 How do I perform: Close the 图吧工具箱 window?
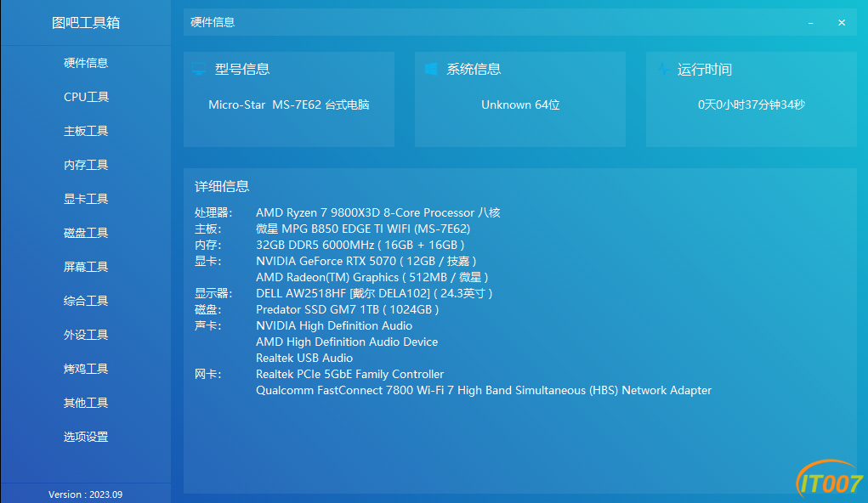[842, 23]
